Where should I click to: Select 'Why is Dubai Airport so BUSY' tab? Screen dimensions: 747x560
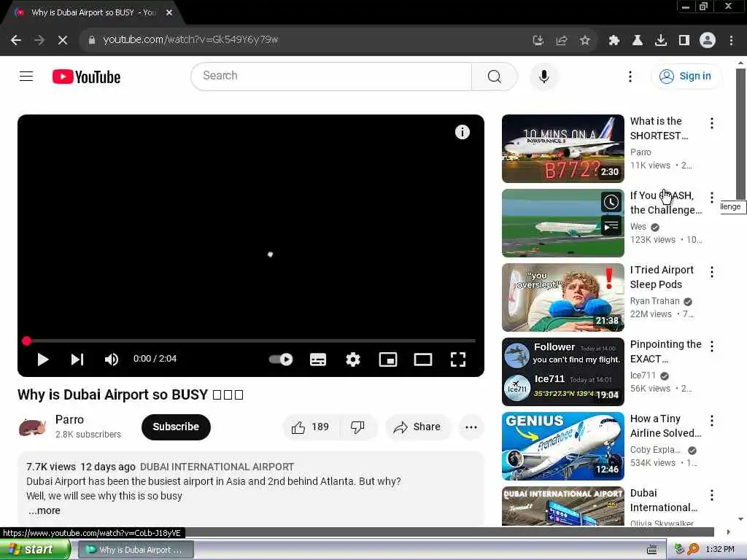click(93, 12)
